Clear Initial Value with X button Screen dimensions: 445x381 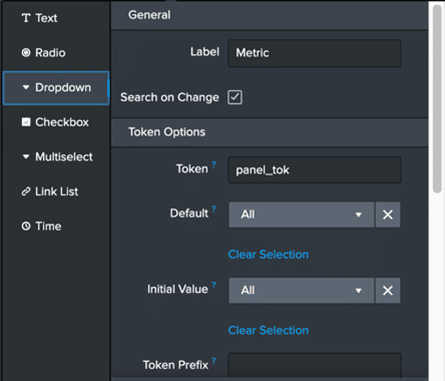pyautogui.click(x=388, y=291)
